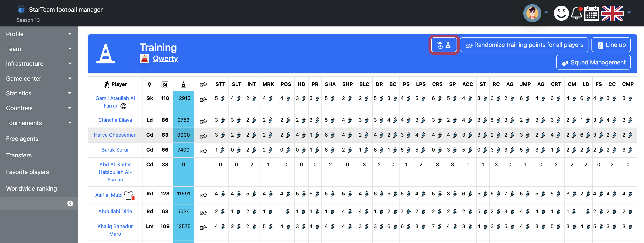Randomize training points for Harve Cheeseman

point(203,136)
